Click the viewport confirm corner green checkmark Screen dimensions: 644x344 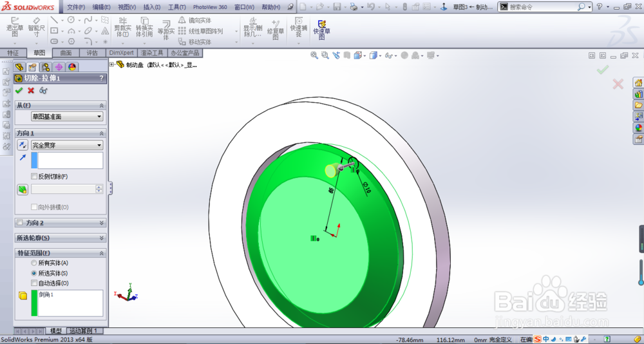tap(603, 70)
